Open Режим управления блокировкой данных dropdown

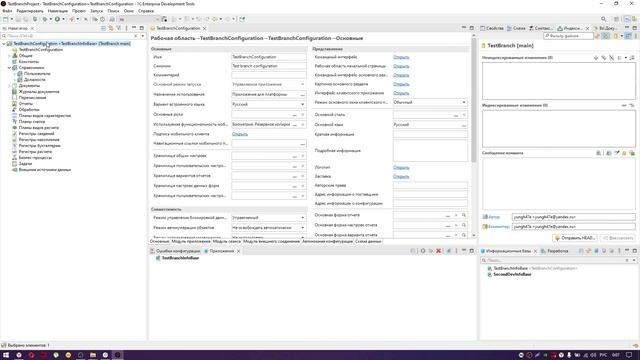302,218
